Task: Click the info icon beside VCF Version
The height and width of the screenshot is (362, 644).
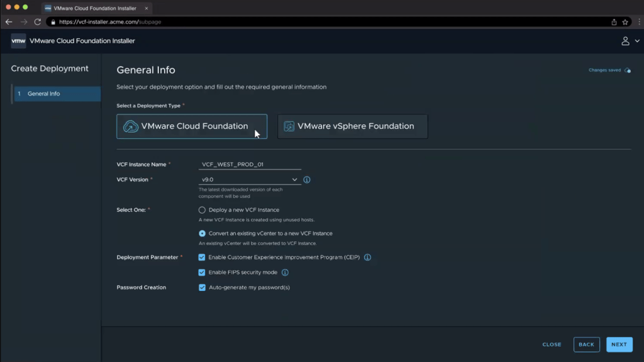Action: click(x=307, y=180)
